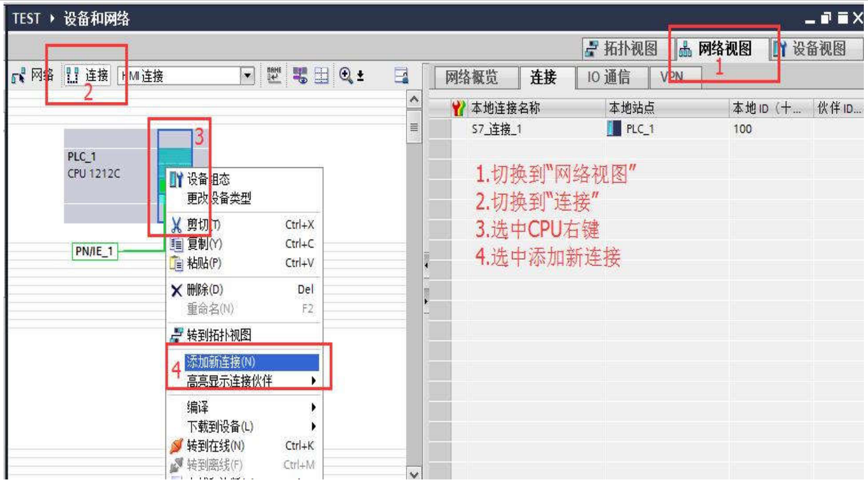Click the 网络 networking mode button
868x483 pixels.
pos(32,75)
